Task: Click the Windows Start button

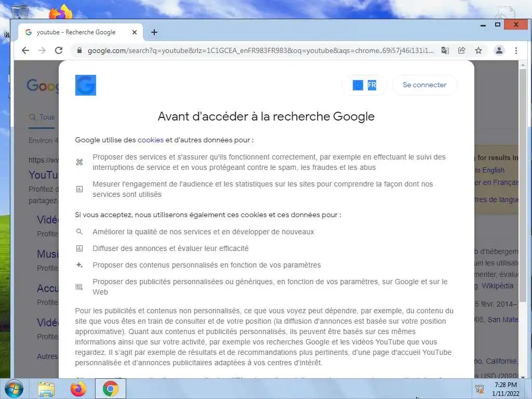Action: [14, 389]
